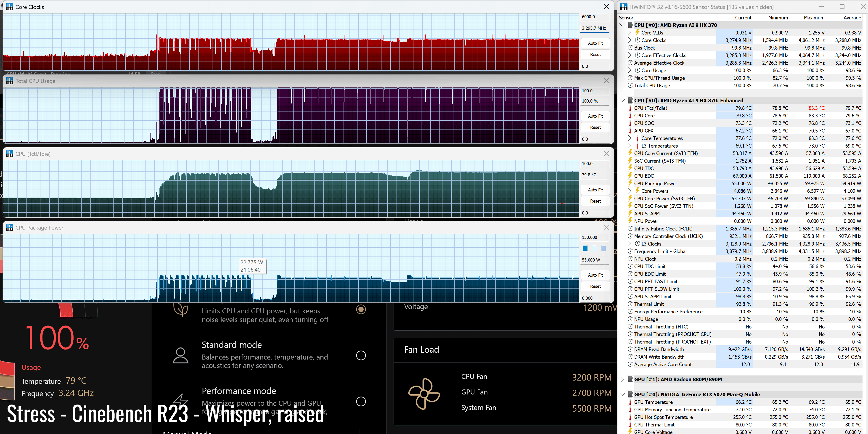Click the clock icon for NPU Clock row
The image size is (868, 434).
click(630, 259)
